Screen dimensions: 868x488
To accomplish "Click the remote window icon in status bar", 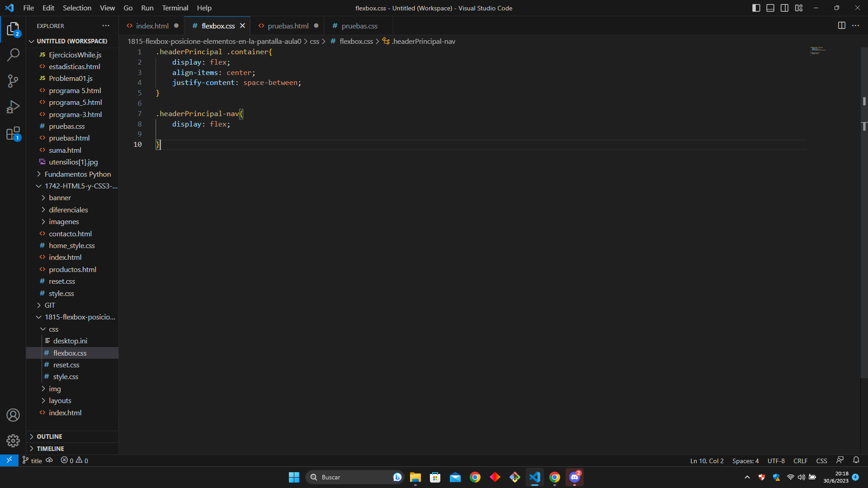I will 9,460.
